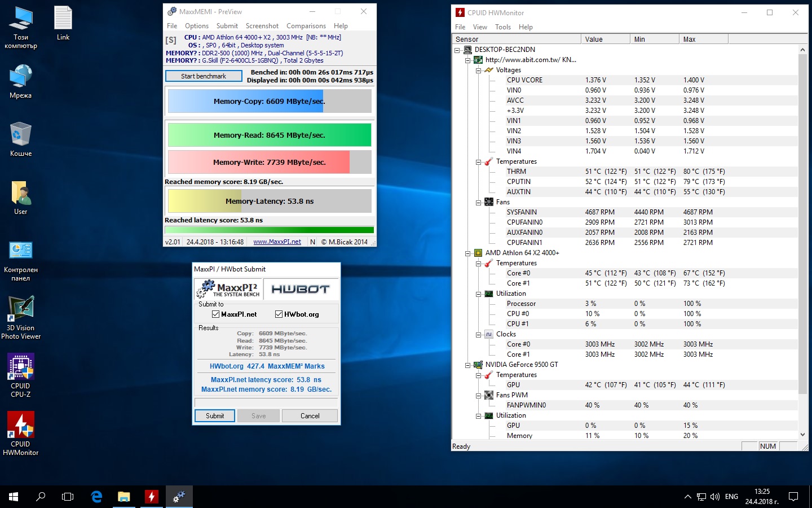The height and width of the screenshot is (508, 812).
Task: Launch CPUID HWMonitor desktop shortcut
Action: pyautogui.click(x=21, y=433)
